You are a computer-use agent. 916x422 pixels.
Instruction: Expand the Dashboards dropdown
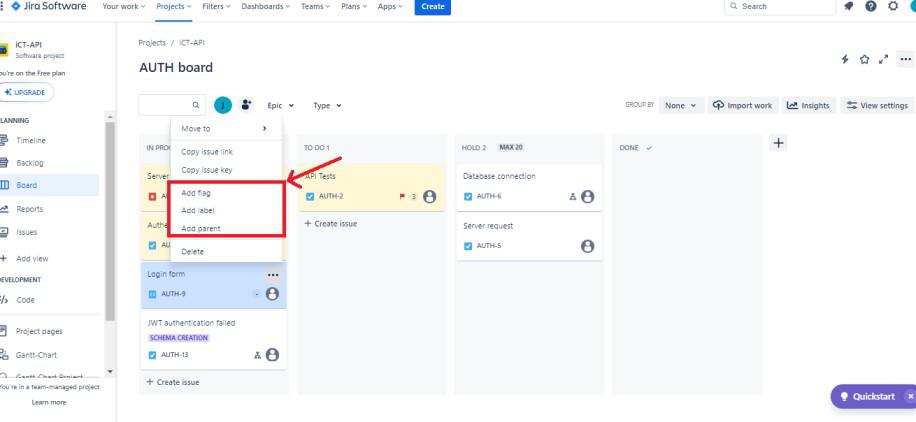click(x=266, y=6)
